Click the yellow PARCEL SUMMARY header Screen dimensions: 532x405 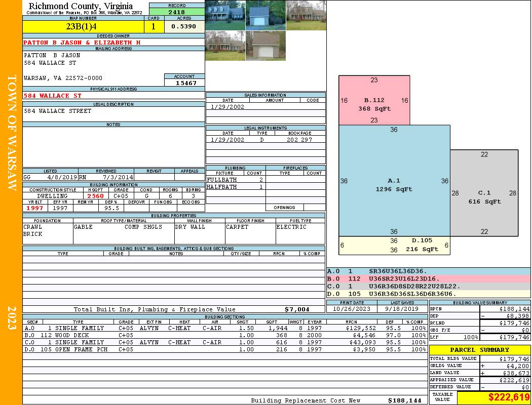(x=479, y=350)
